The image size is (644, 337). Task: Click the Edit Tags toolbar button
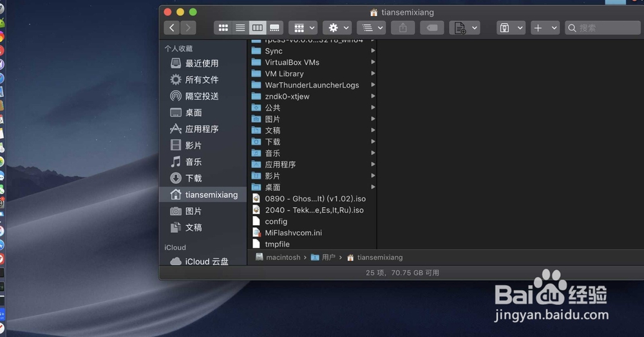pos(431,28)
